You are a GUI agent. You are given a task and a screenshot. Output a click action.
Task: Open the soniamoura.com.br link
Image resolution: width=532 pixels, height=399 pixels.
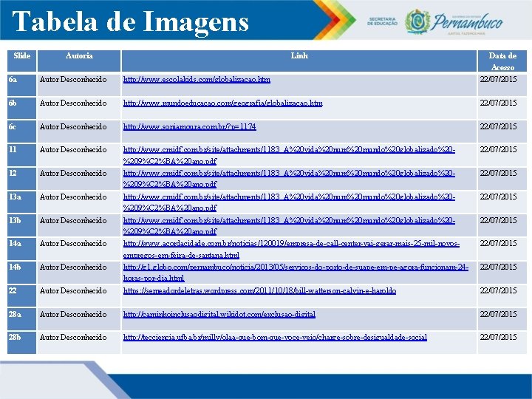pyautogui.click(x=190, y=127)
